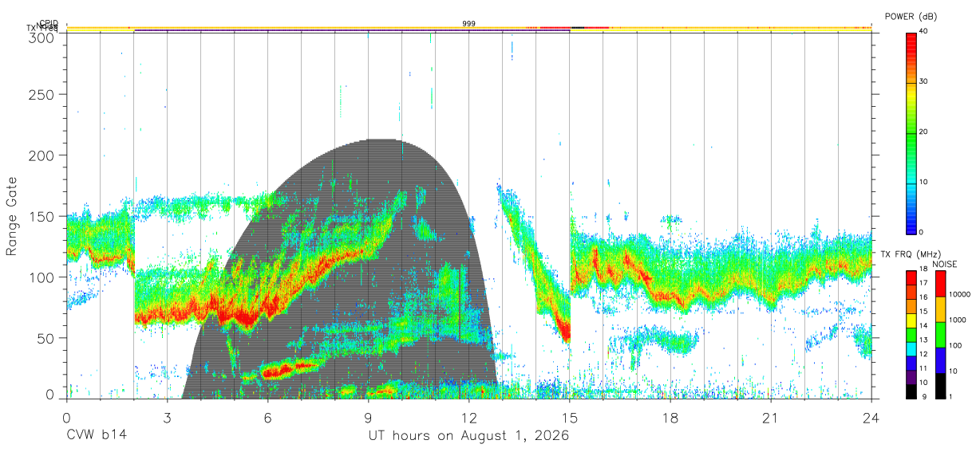
Task: Click the red 17–18 MHz TX FRQ swatch
Action: pos(911,277)
